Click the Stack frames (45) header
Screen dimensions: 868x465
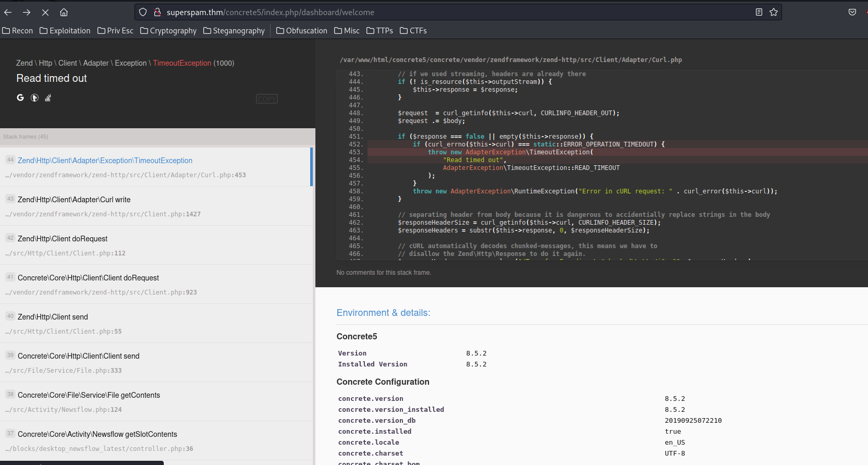click(26, 137)
